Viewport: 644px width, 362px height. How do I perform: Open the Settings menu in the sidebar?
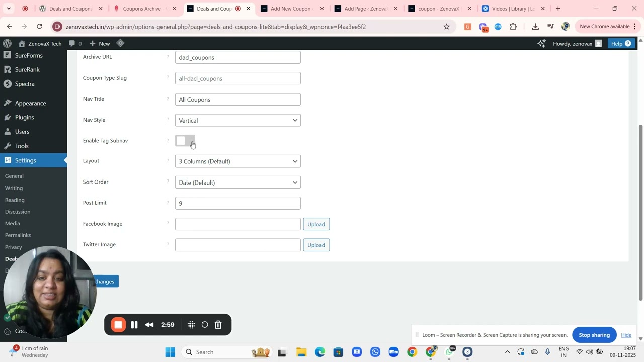click(x=33, y=160)
